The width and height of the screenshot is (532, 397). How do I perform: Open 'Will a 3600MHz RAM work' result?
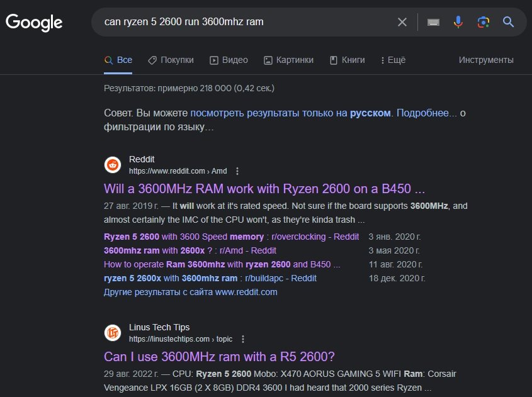pos(264,189)
